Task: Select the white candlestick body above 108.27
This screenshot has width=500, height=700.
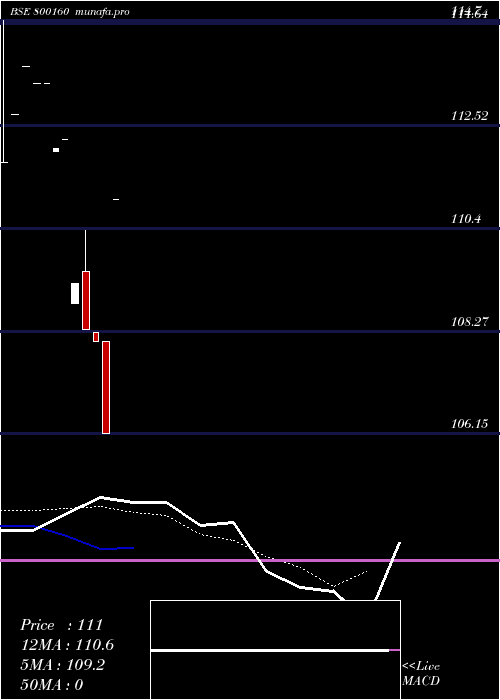Action: 75,293
